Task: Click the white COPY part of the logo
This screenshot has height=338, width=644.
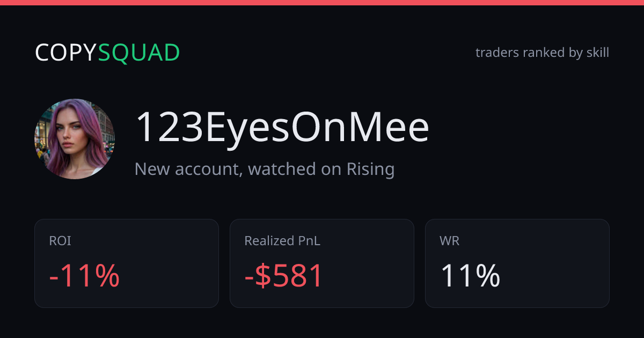Action: coord(66,53)
